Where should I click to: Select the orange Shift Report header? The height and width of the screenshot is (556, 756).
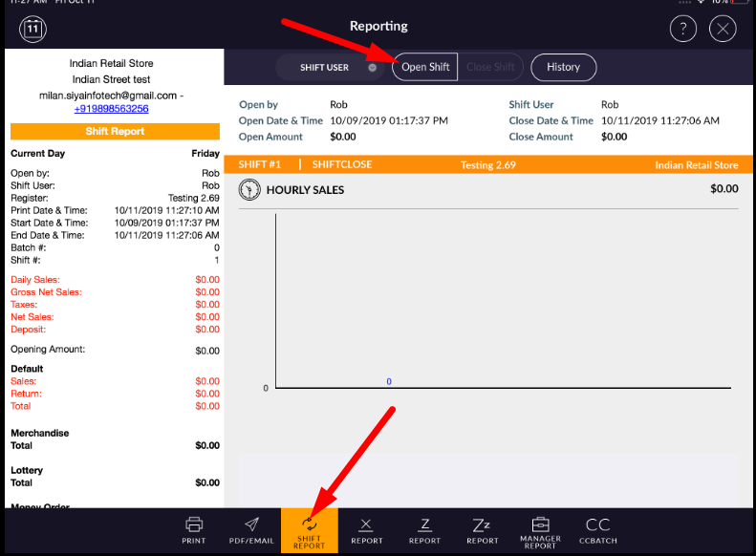click(115, 132)
